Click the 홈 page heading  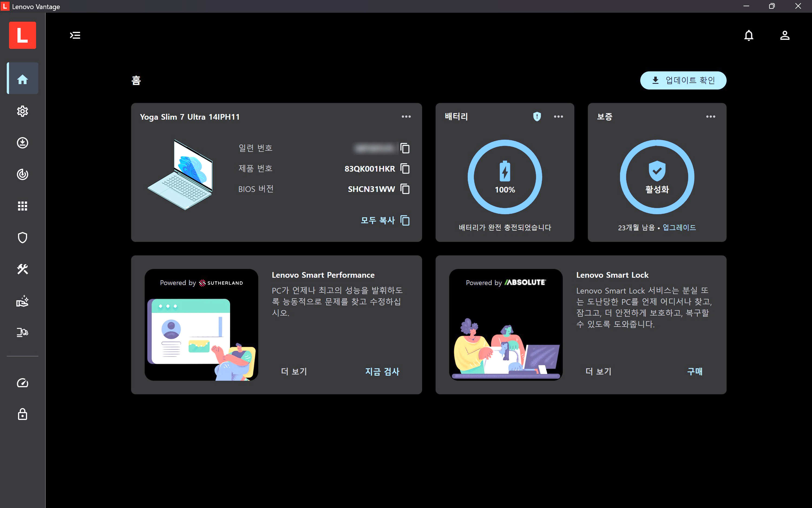tap(136, 80)
